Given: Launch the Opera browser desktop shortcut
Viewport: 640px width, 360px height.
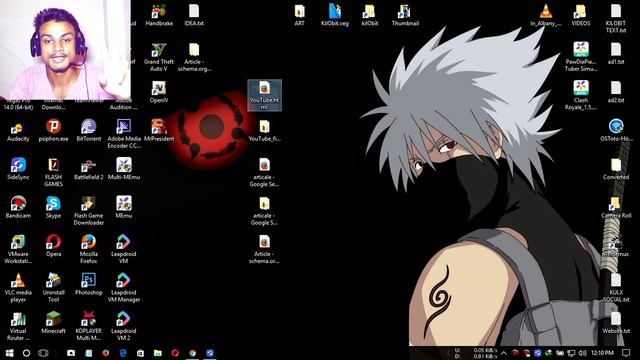Looking at the screenshot, I should (x=53, y=246).
